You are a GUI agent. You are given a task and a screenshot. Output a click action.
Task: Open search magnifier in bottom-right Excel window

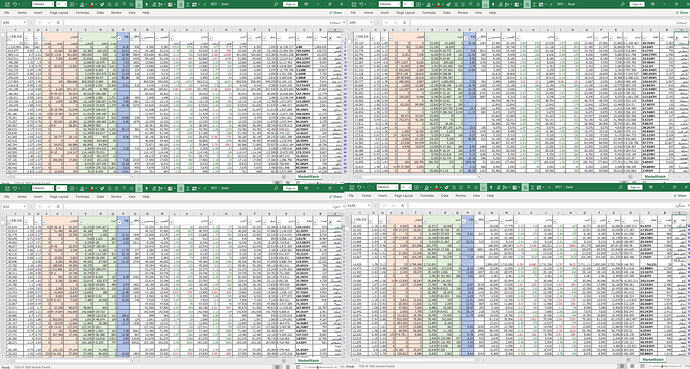point(620,187)
